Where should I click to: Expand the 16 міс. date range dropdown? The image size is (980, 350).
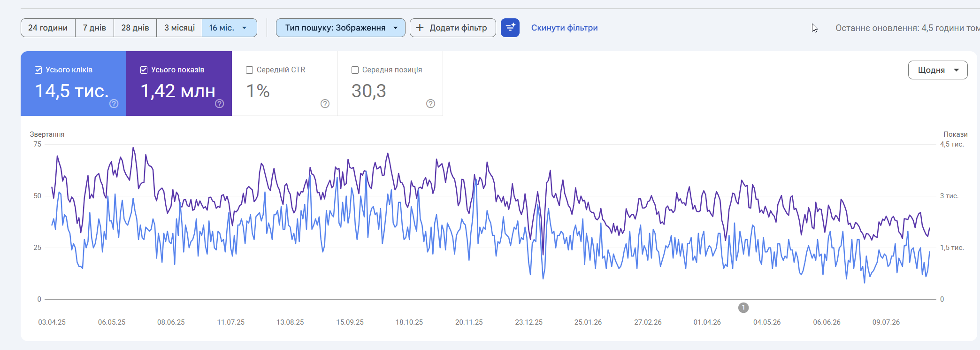pyautogui.click(x=230, y=28)
